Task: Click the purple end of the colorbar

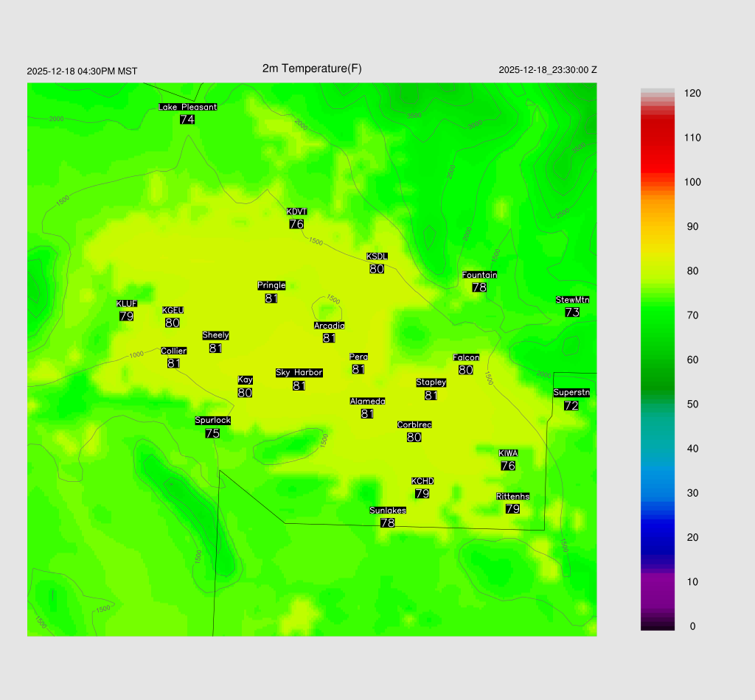Action: coord(657,589)
